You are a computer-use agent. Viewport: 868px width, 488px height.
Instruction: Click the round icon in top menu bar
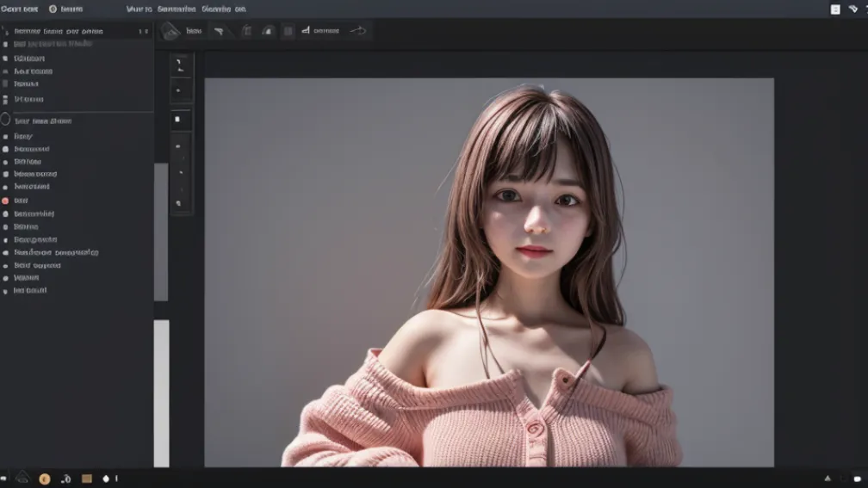tap(53, 9)
